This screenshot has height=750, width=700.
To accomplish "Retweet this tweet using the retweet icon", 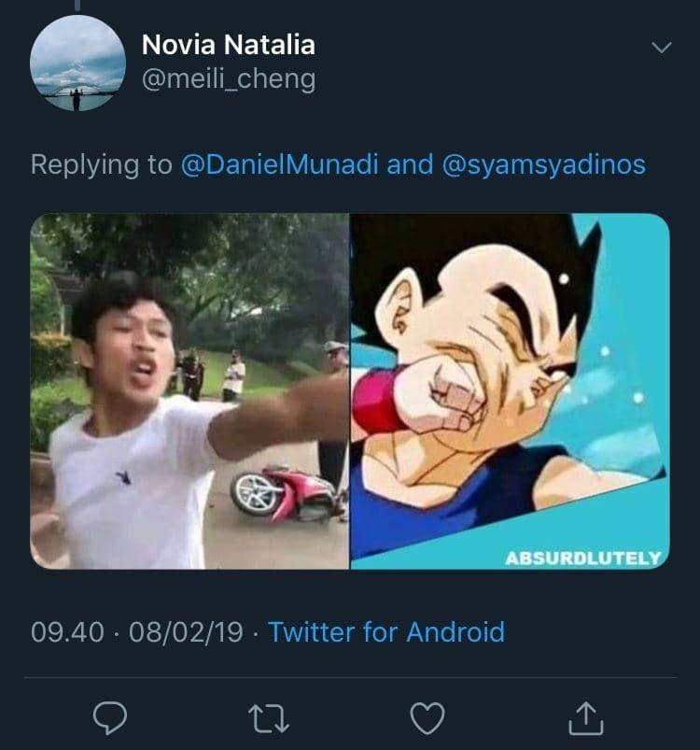I will (268, 716).
